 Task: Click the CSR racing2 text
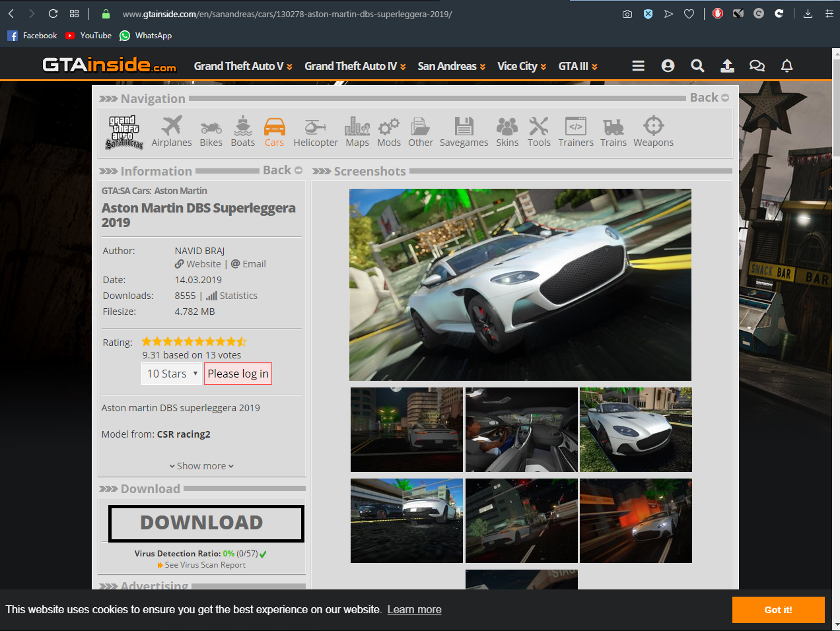184,434
